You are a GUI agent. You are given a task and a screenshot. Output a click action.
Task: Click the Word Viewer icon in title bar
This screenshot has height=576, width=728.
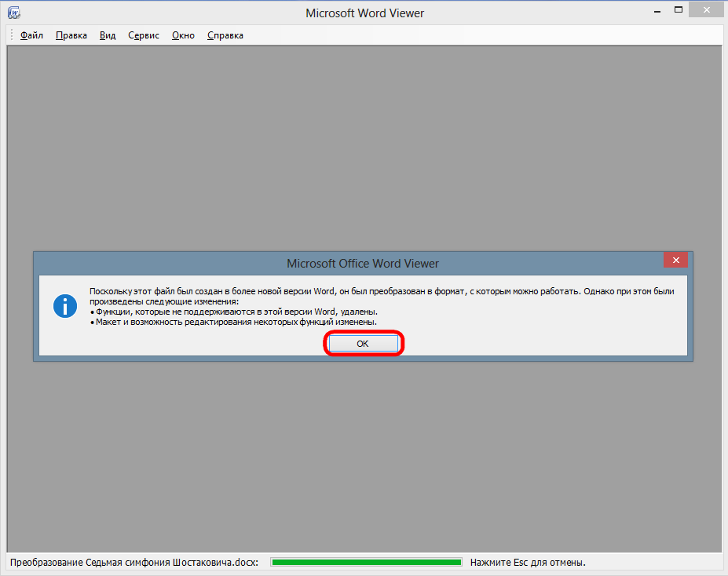point(14,13)
